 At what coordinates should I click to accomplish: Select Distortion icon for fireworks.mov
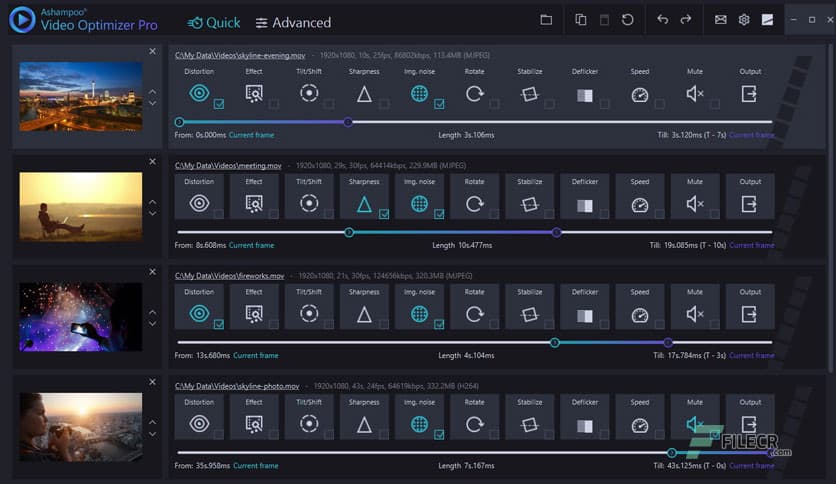[199, 314]
